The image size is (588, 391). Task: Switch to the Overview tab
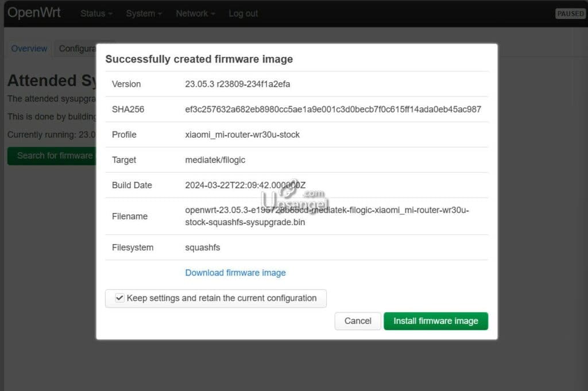[29, 49]
